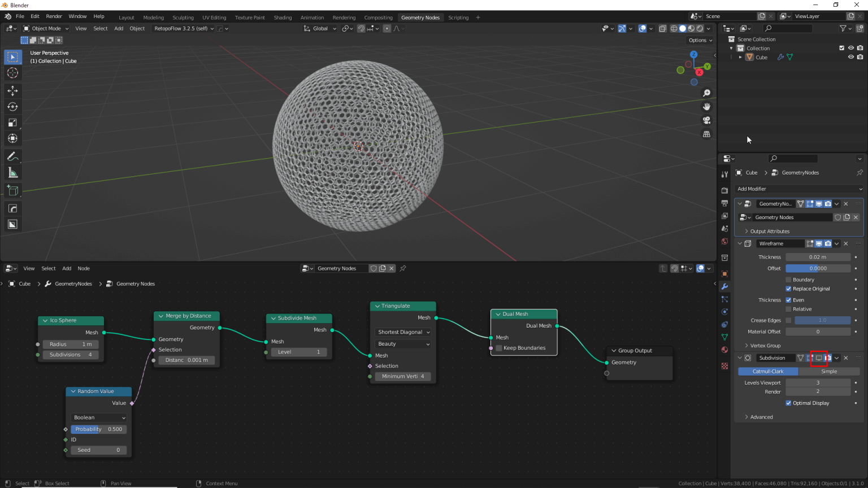Switch viewport to Wireframe shading mode
868x488 pixels.
point(674,28)
